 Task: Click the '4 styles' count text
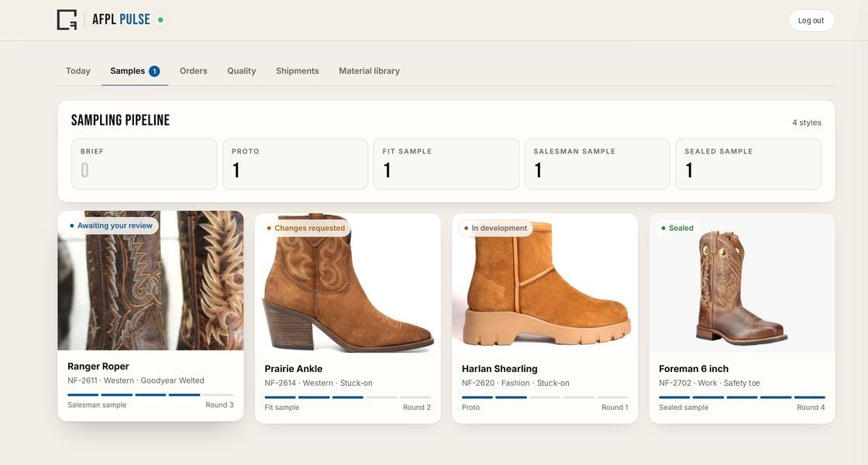807,123
